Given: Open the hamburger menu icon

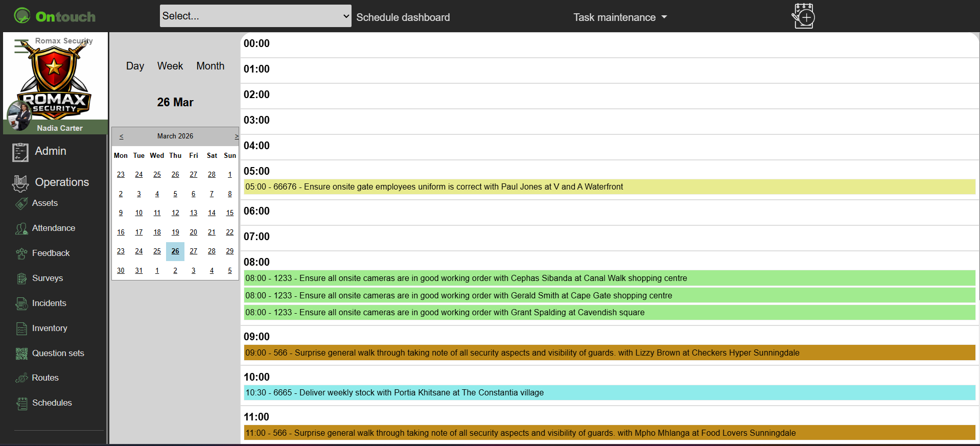Looking at the screenshot, I should (21, 46).
